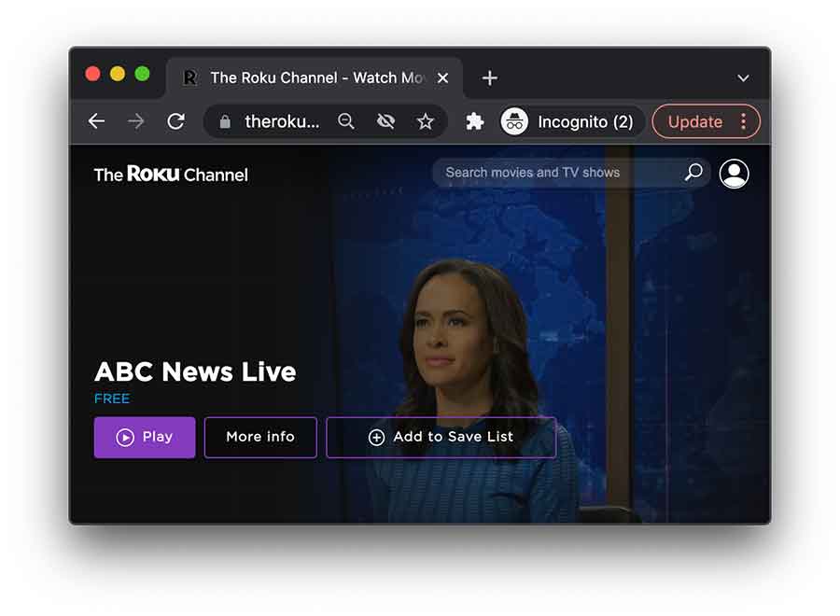The image size is (840, 616).
Task: Open a new tab with plus icon
Action: click(x=490, y=78)
